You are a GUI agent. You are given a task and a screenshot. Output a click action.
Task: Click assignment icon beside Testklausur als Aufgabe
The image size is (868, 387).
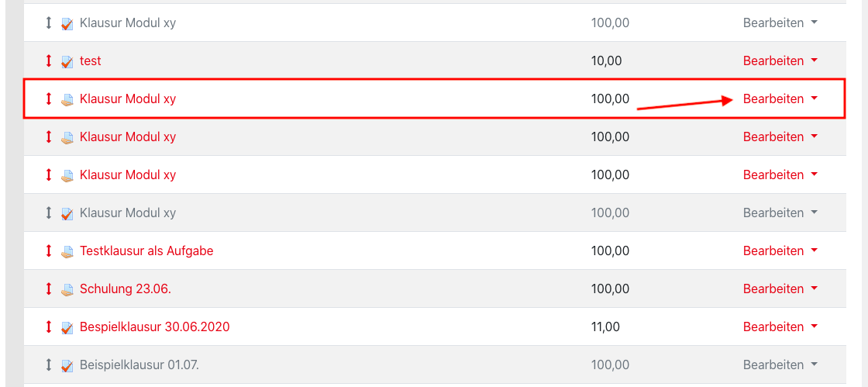67,251
